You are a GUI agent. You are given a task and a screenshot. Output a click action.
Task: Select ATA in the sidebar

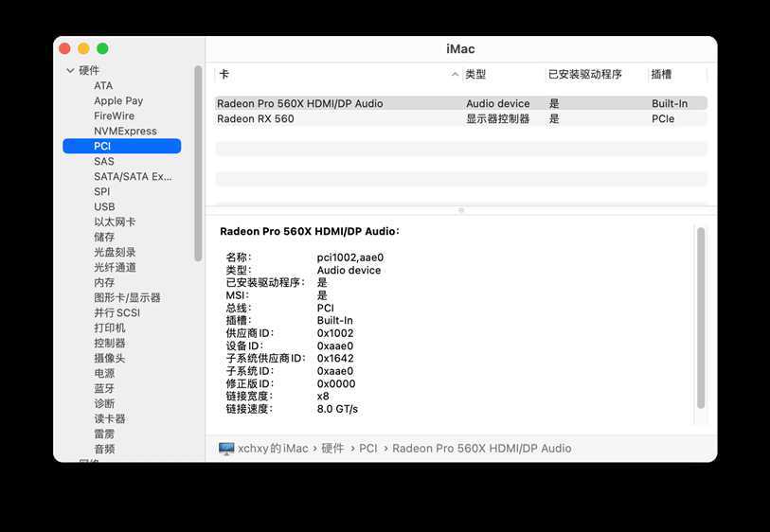[x=103, y=85]
